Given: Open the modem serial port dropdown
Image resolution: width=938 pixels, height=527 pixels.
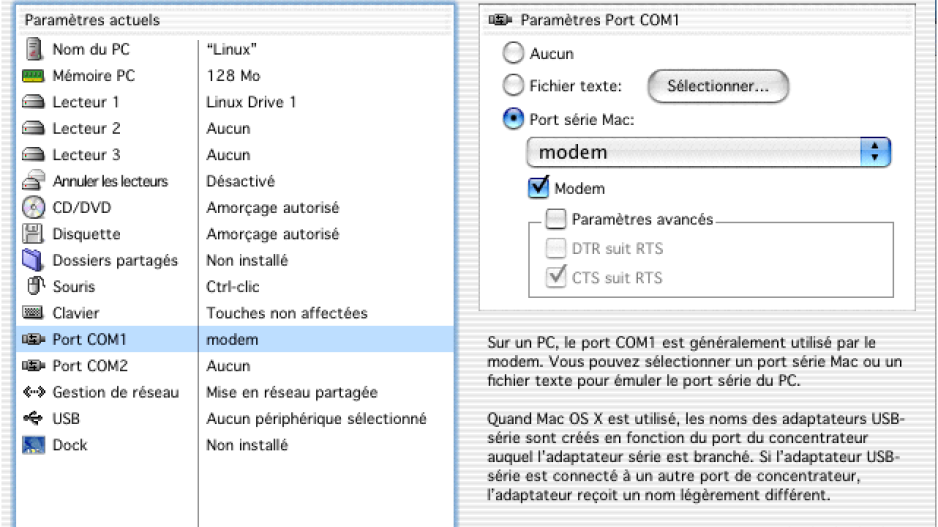Looking at the screenshot, I should (x=709, y=153).
